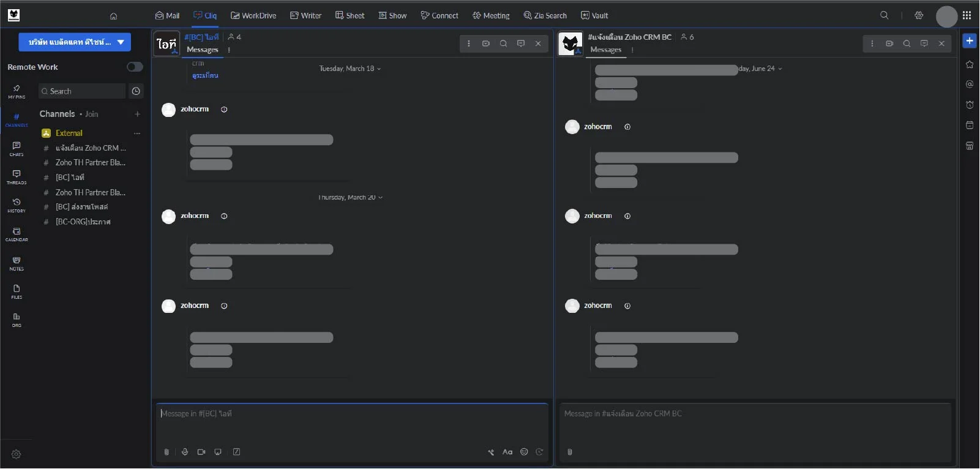View the 4 participants of left chat

tap(234, 37)
